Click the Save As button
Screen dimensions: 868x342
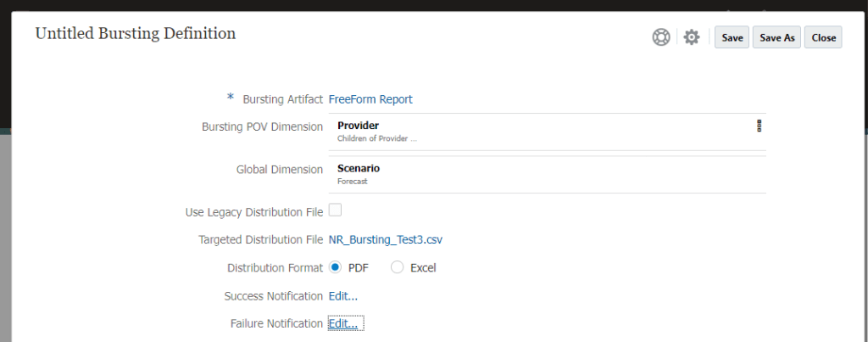click(777, 37)
